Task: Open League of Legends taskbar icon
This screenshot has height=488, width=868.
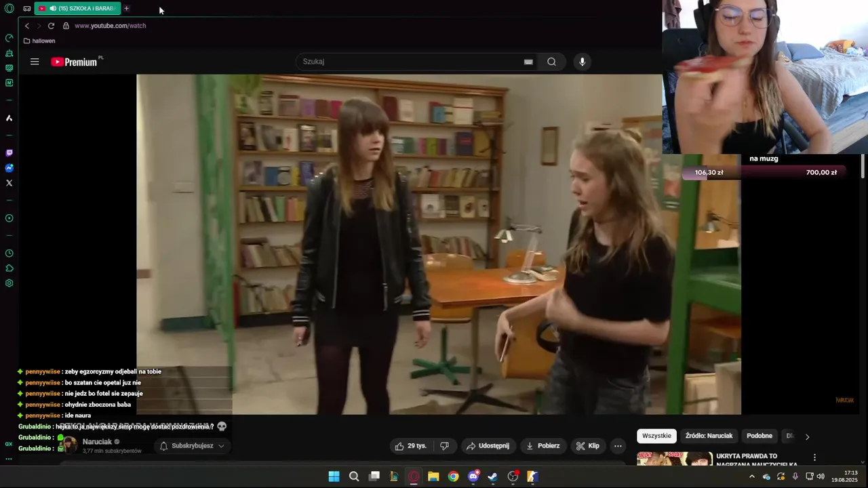Action: 393,476
